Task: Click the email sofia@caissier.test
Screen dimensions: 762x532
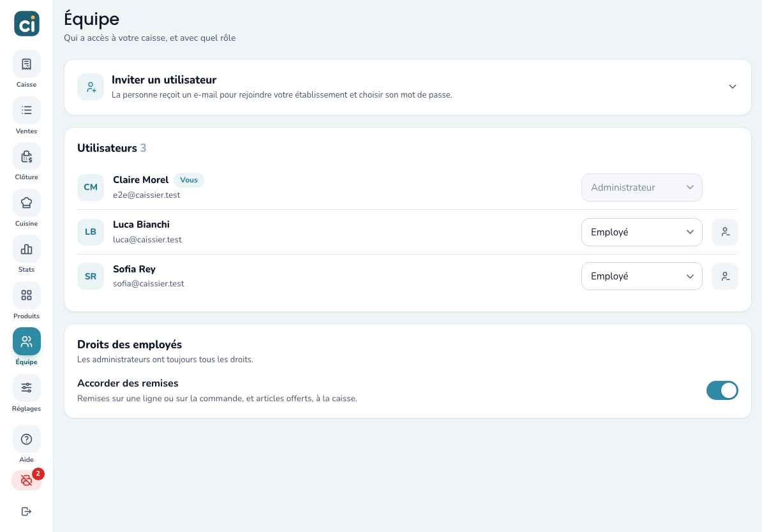Action: (x=149, y=284)
